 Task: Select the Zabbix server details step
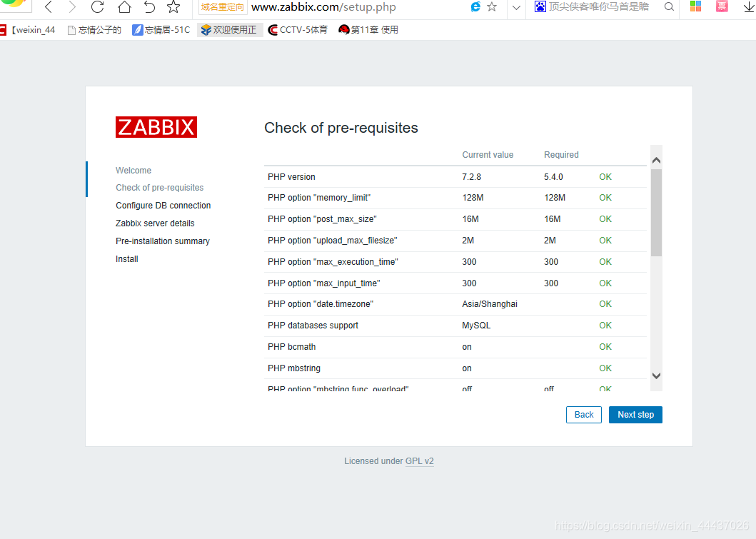pyautogui.click(x=155, y=223)
